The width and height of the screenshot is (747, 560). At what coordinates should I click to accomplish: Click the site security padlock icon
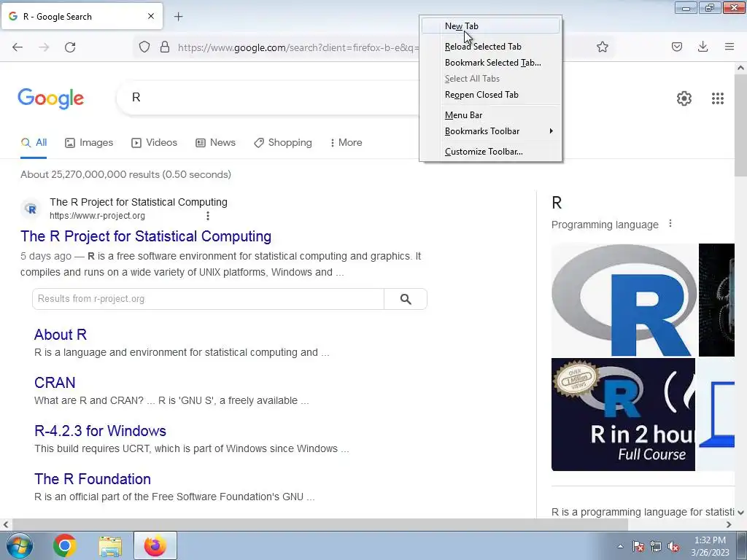pos(165,47)
